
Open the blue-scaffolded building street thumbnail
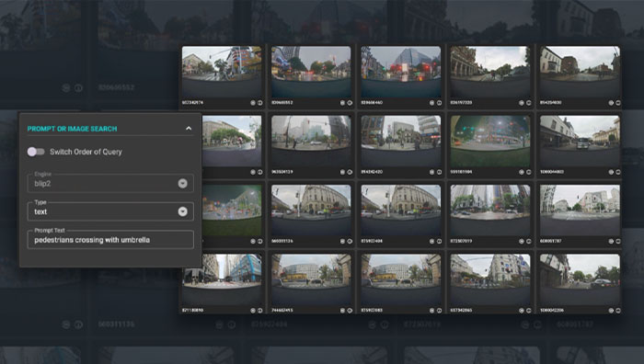(222, 279)
